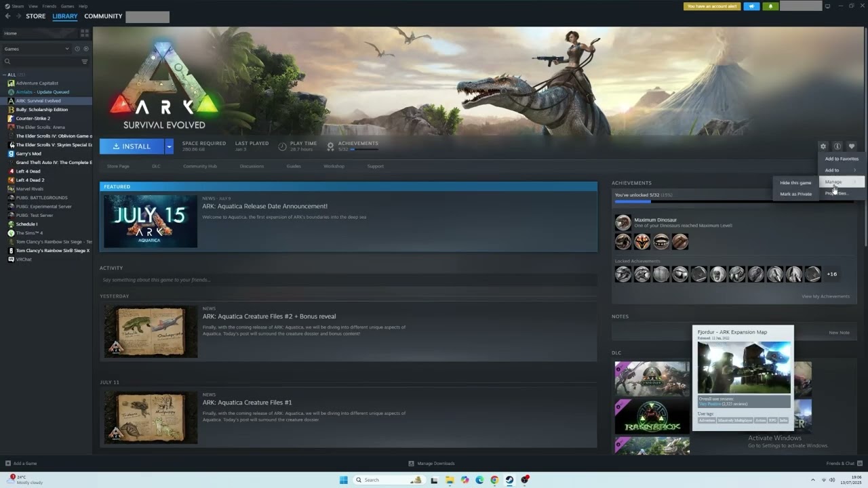The height and width of the screenshot is (488, 868).
Task: Go to the STORE tab
Action: pos(36,16)
